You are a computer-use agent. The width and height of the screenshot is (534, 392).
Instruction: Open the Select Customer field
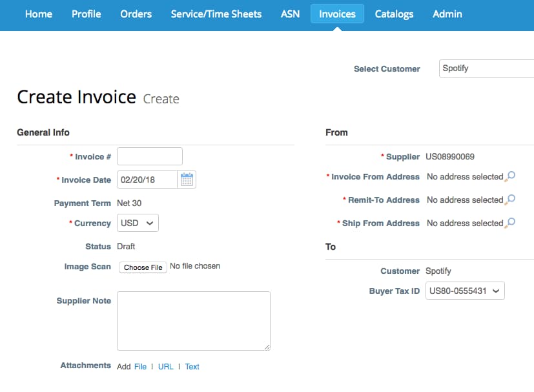pyautogui.click(x=486, y=68)
